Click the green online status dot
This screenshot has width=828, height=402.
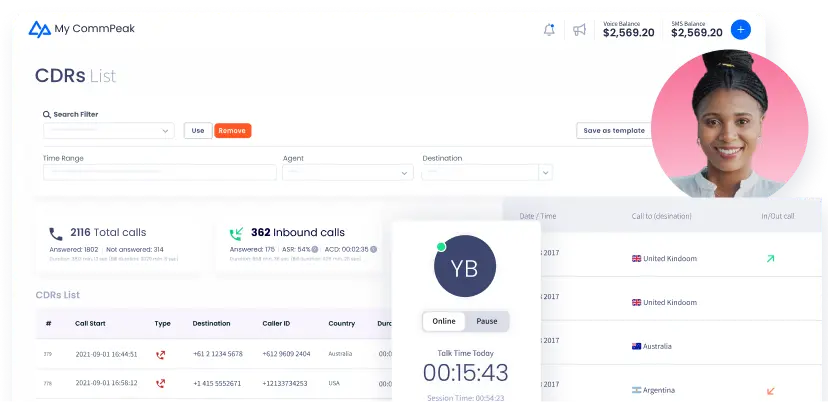pyautogui.click(x=441, y=247)
